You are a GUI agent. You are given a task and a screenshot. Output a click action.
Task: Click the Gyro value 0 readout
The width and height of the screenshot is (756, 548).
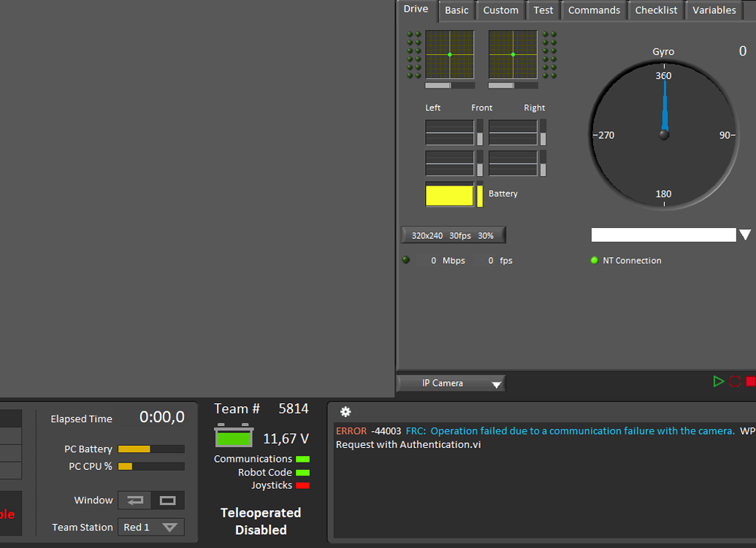743,51
